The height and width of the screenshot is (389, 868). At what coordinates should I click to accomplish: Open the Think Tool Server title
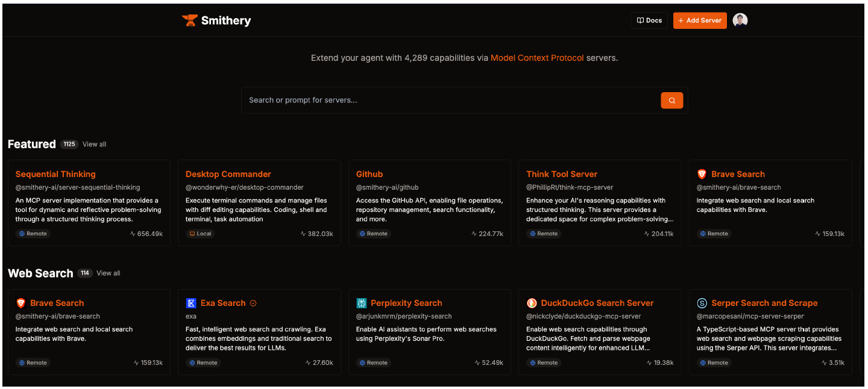pyautogui.click(x=562, y=174)
